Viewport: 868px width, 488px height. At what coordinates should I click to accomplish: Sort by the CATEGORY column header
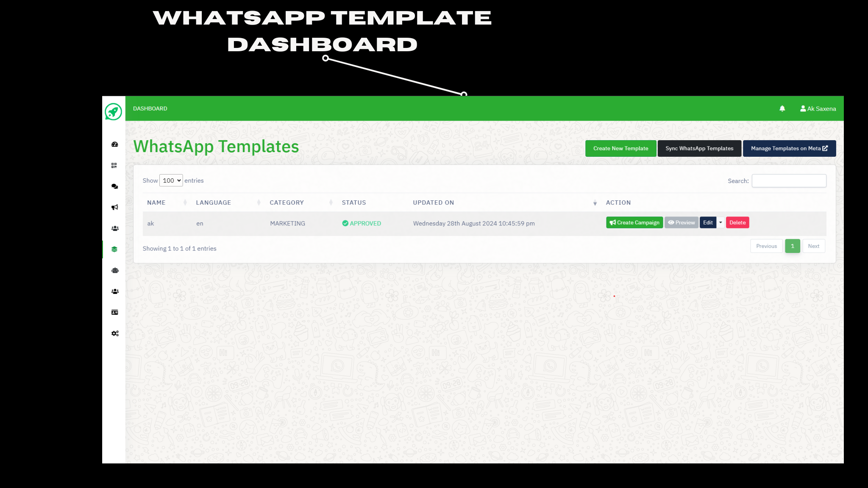[300, 202]
